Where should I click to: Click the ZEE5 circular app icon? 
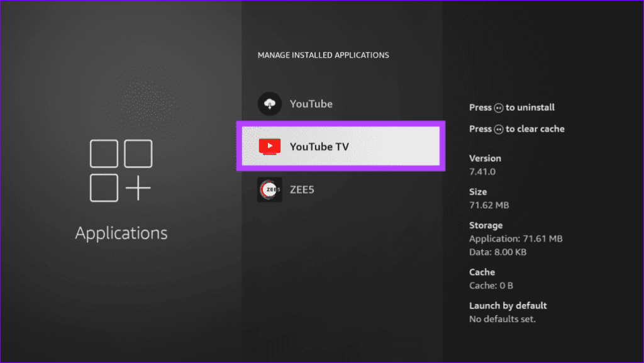coord(270,189)
